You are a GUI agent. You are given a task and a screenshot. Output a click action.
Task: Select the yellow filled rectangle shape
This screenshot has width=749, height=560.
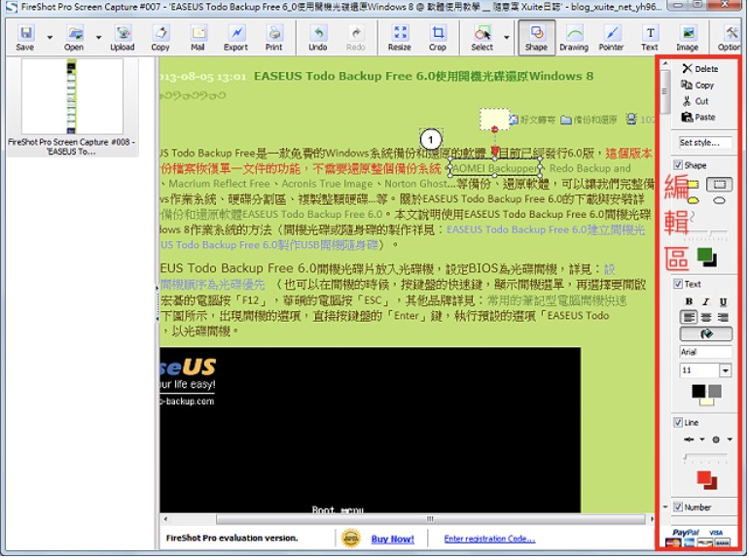694,185
